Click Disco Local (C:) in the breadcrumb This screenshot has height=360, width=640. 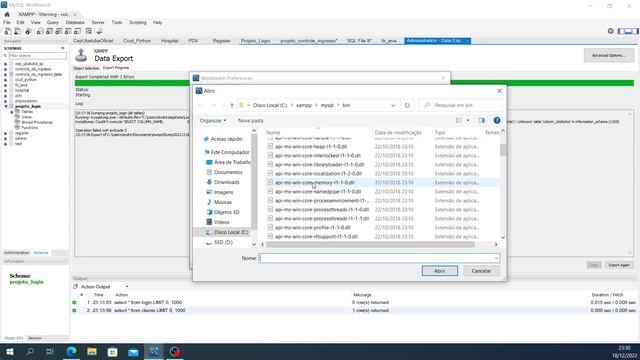[270, 105]
